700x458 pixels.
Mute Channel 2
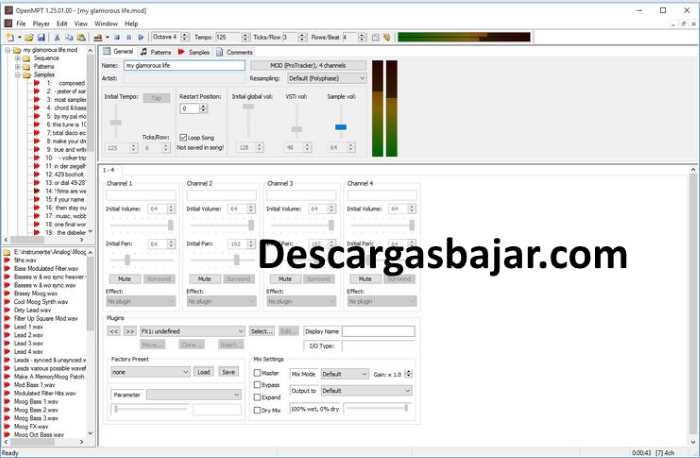pyautogui.click(x=204, y=279)
